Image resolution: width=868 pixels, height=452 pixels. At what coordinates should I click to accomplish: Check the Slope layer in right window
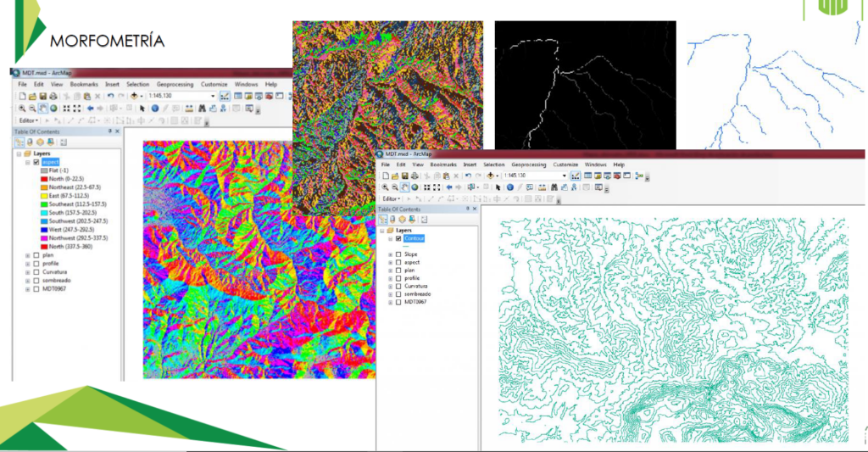(398, 254)
